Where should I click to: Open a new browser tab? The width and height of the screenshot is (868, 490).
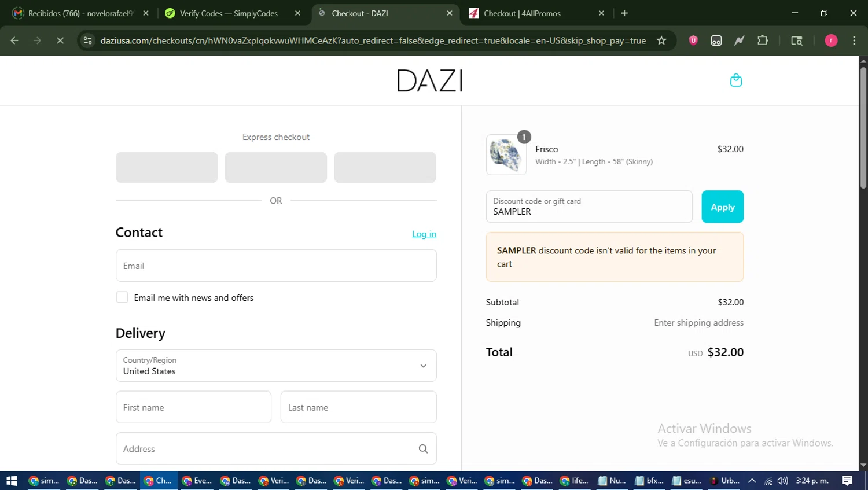[x=624, y=13]
